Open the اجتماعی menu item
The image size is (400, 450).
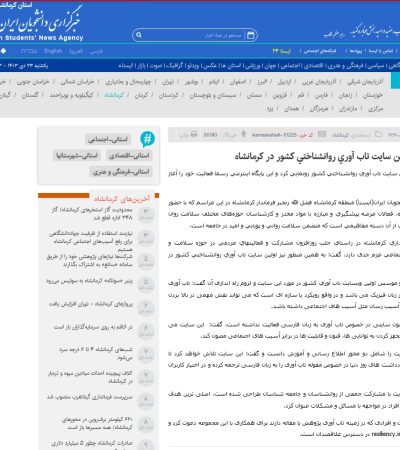click(290, 66)
